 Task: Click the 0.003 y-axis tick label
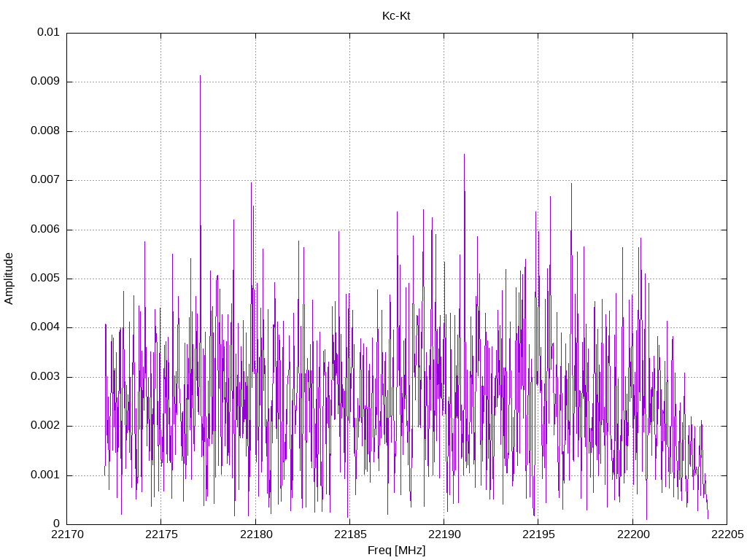click(45, 377)
